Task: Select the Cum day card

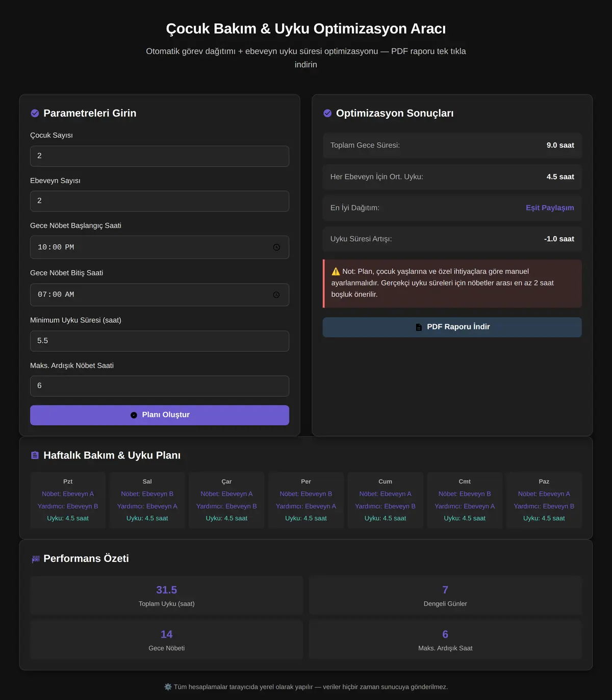Action: point(386,500)
